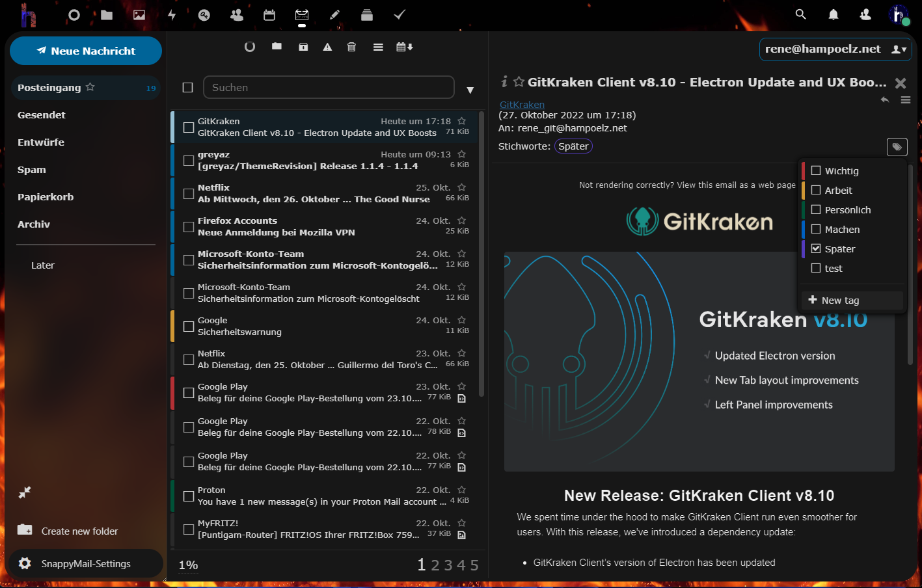
Task: Toggle the fullscreen arrows icon in sidebar
Action: 25,492
